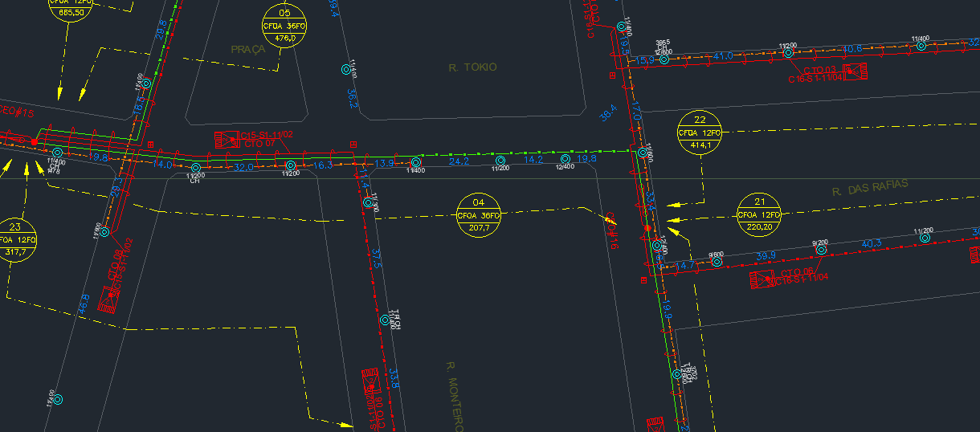Select cable tag 04 CFOA 36FO 207,7

coord(479,216)
